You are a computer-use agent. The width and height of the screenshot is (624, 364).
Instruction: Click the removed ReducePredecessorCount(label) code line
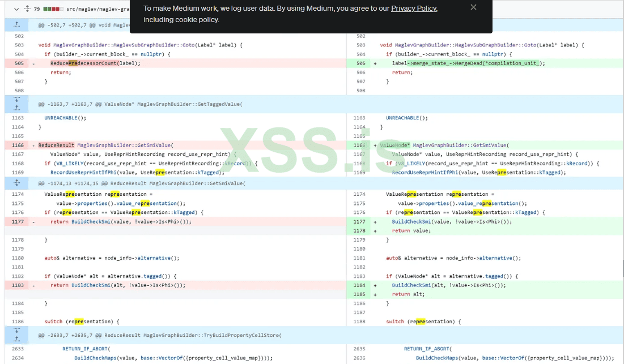[x=95, y=63]
